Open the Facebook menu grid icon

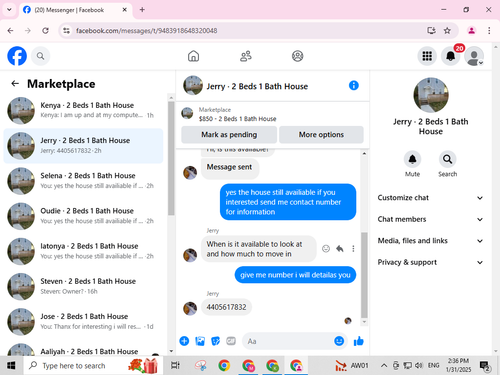[x=427, y=56]
